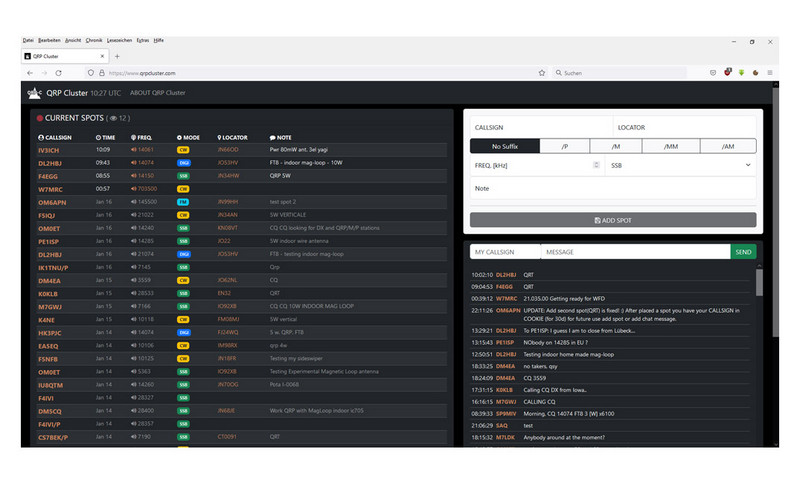Click the ADD SPOT button
The image size is (800, 484).
pos(613,220)
